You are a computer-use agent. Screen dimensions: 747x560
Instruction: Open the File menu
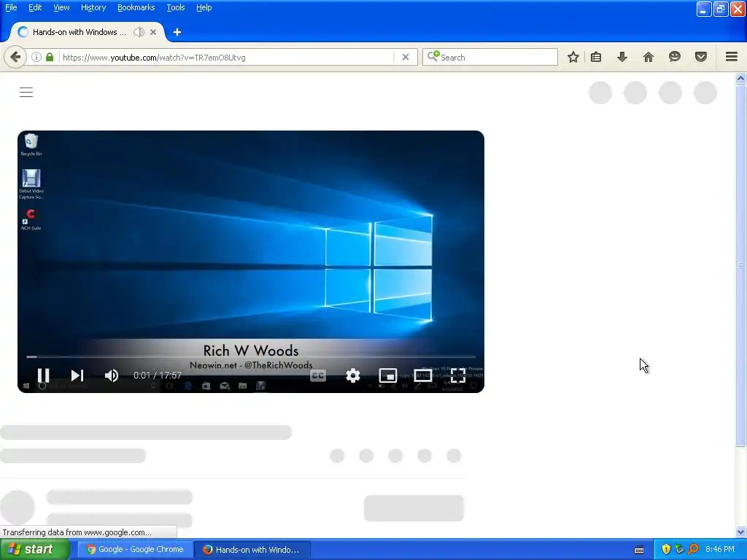[11, 7]
